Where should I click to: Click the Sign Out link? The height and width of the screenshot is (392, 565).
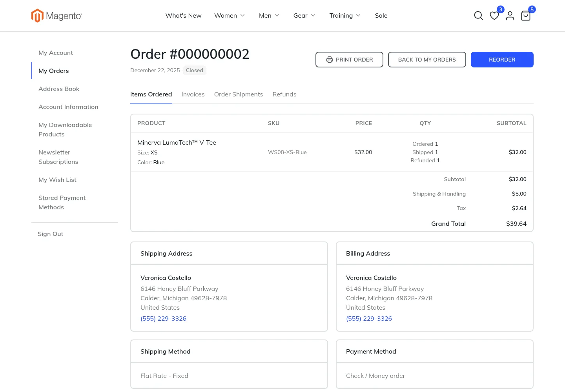pos(50,234)
